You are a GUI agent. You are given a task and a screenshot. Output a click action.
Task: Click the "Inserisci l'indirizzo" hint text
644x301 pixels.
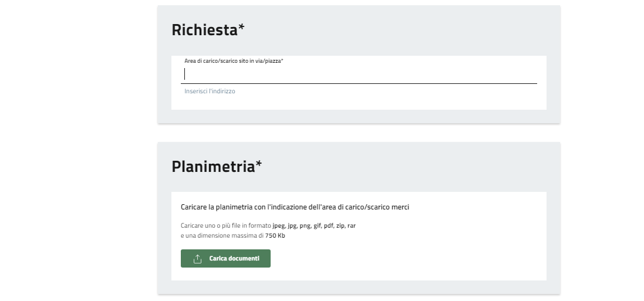[210, 92]
